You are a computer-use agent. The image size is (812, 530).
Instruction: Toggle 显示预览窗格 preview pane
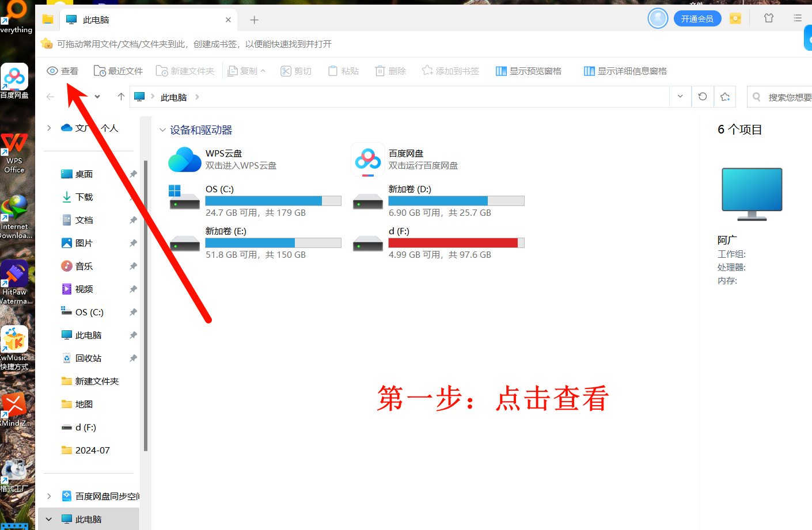tap(528, 71)
